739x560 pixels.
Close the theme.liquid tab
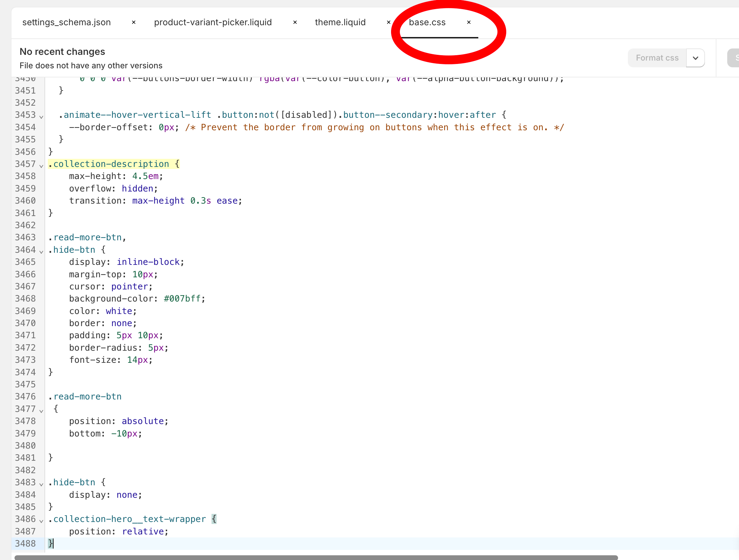tap(388, 22)
